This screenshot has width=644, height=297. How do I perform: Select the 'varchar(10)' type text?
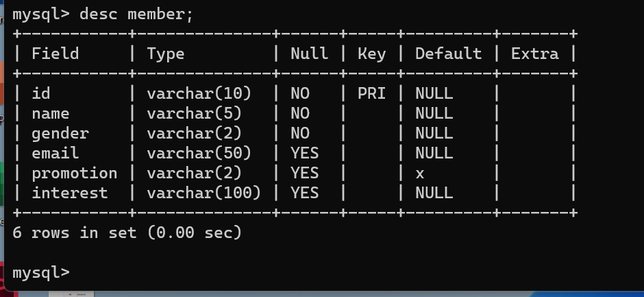(199, 93)
